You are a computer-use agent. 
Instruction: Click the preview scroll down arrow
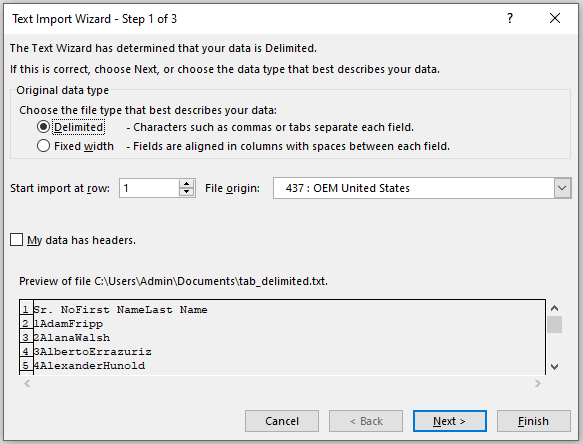[x=554, y=367]
